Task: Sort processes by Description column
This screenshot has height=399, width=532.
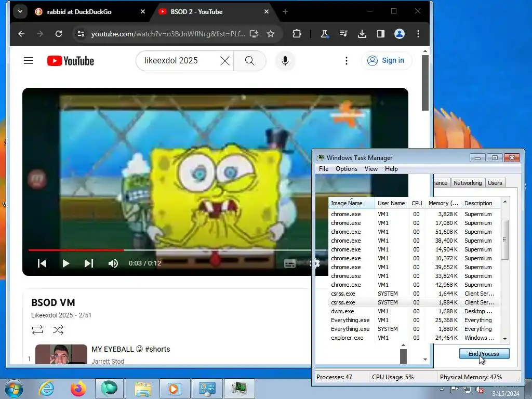Action: [481, 203]
